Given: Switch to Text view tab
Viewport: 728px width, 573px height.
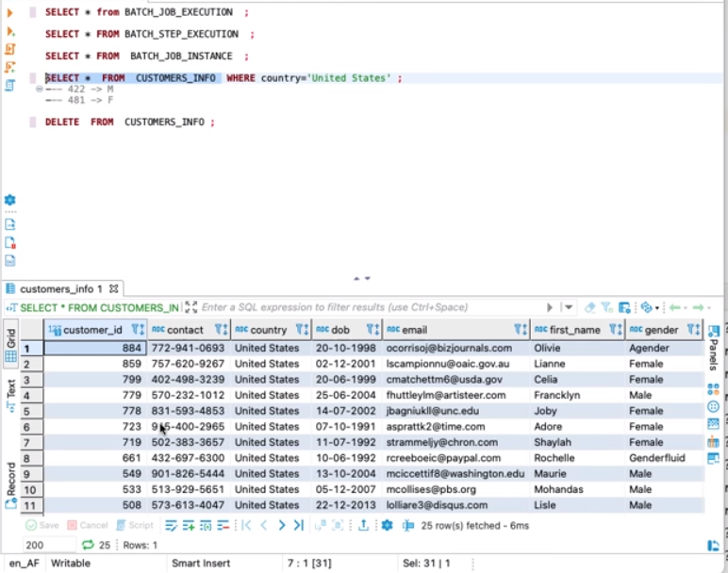Looking at the screenshot, I should 11,395.
